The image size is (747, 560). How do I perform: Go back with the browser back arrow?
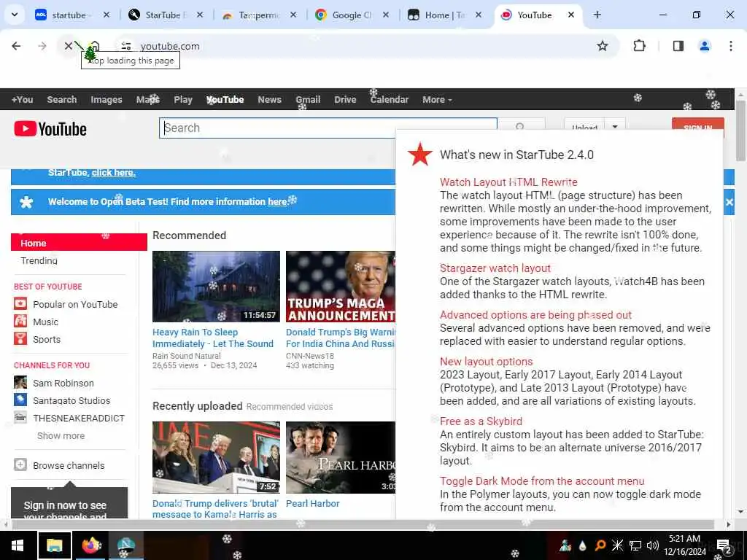(16, 46)
